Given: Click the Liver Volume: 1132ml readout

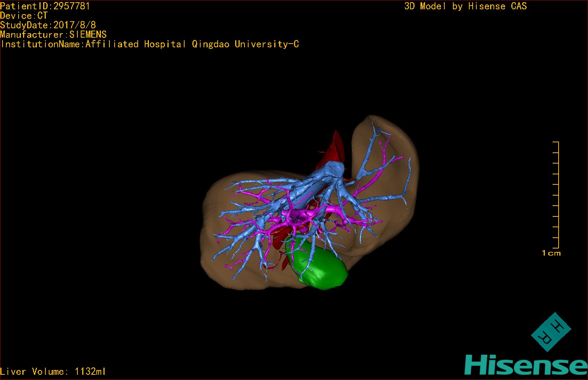Looking at the screenshot, I should [53, 371].
